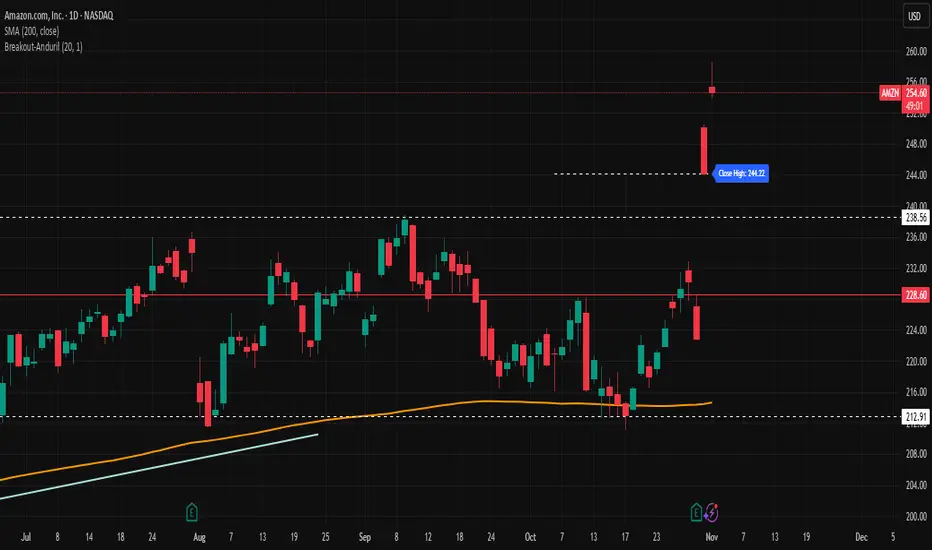Click the purple lightning event icon
Viewport: 932px width, 550px height.
point(711,512)
